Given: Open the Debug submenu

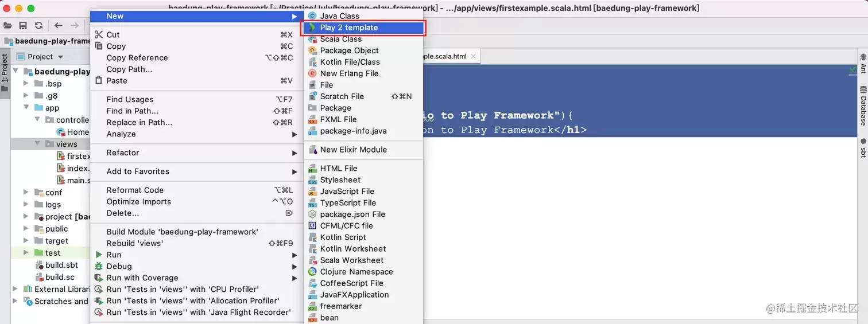Looking at the screenshot, I should (197, 267).
